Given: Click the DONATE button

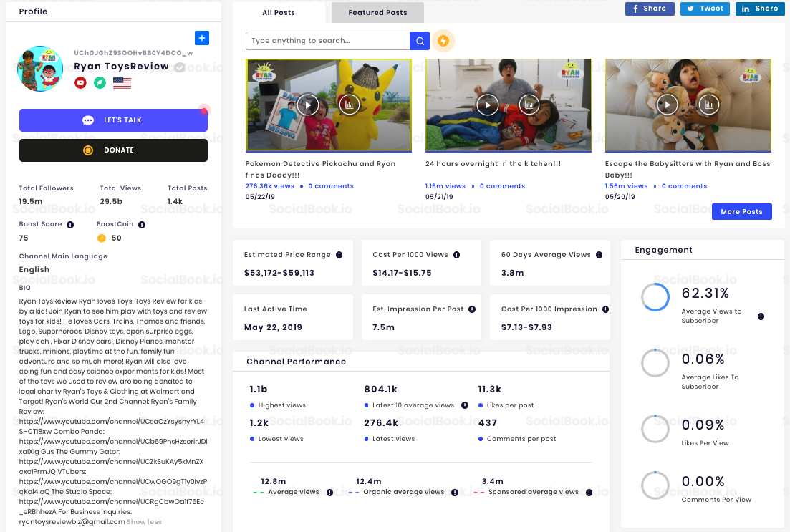Looking at the screenshot, I should (x=113, y=150).
